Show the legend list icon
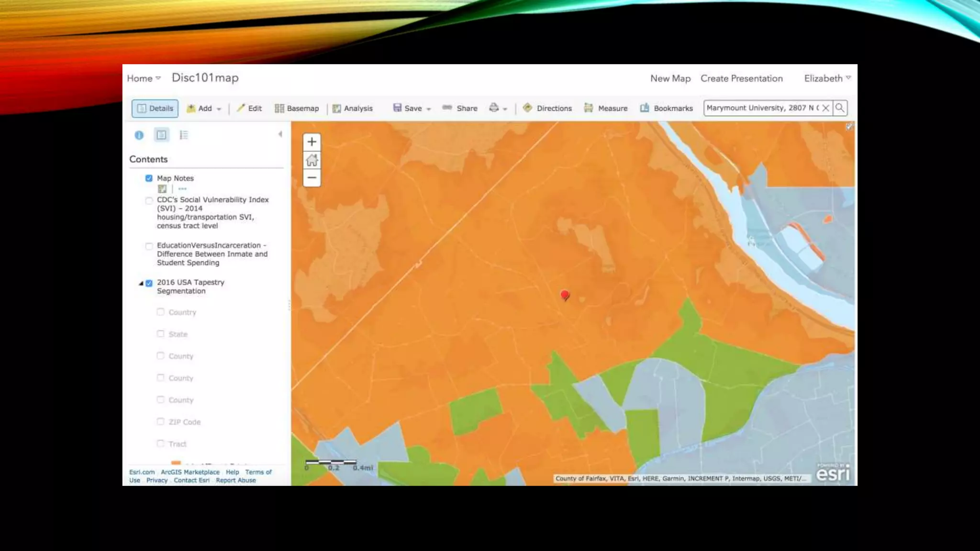 [184, 135]
